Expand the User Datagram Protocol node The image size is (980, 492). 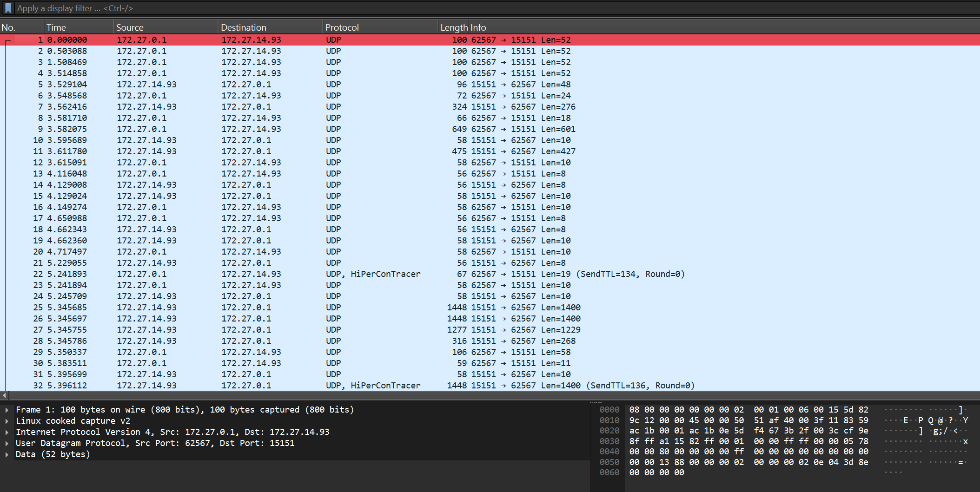(7, 443)
